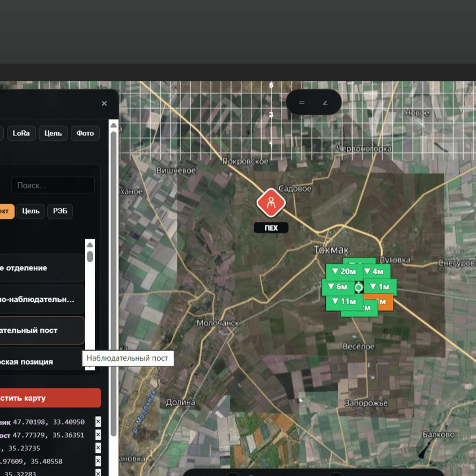Select the red ПЕХ infantry diamond marker
Viewport: 476px width, 476px height.
(271, 203)
